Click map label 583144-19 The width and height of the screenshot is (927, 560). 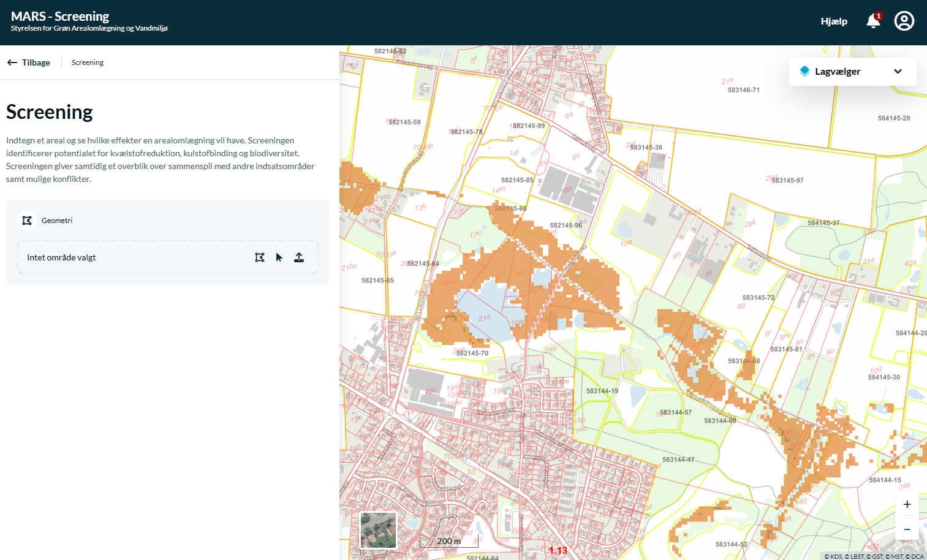pos(602,391)
